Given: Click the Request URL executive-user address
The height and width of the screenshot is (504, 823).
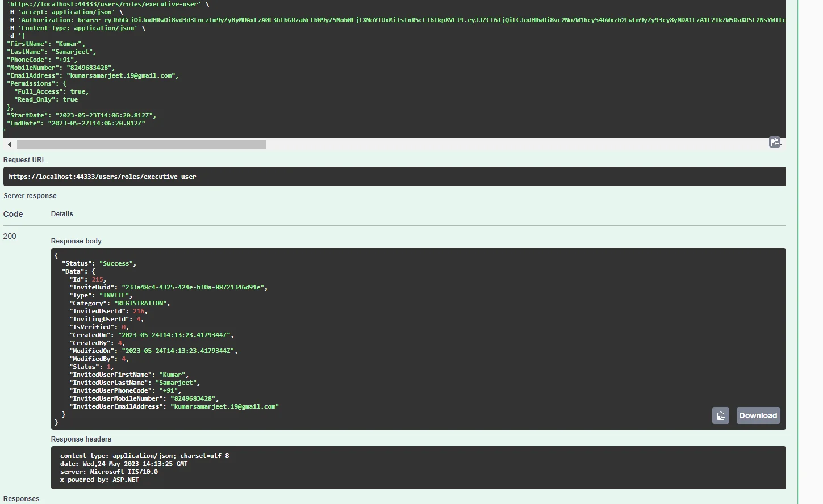Looking at the screenshot, I should pyautogui.click(x=102, y=177).
